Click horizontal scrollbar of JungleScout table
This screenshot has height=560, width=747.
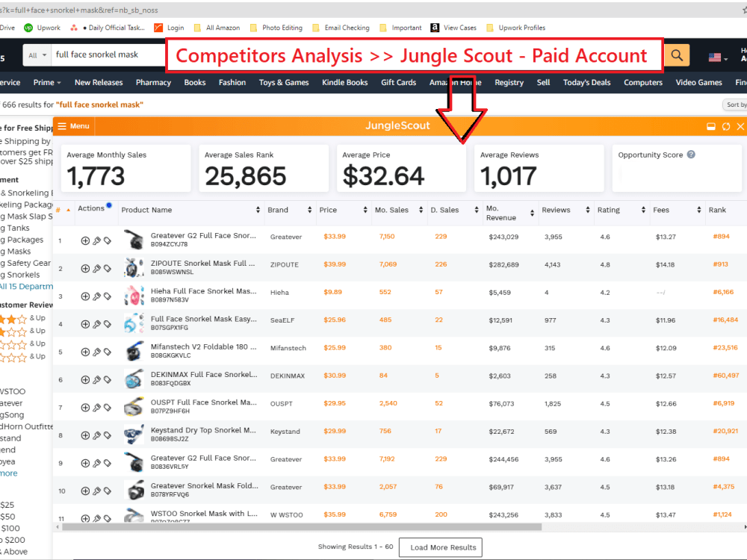coord(302,526)
